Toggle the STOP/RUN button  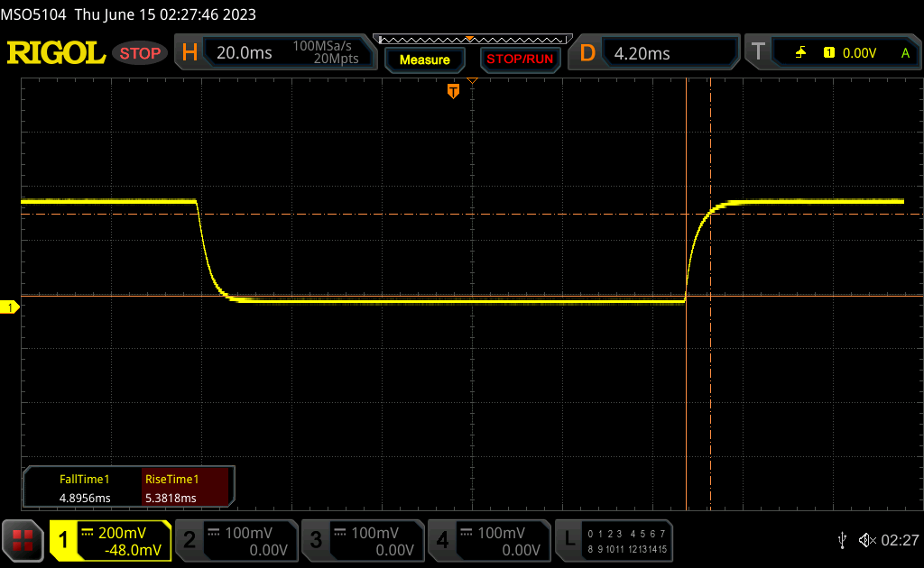tap(520, 60)
